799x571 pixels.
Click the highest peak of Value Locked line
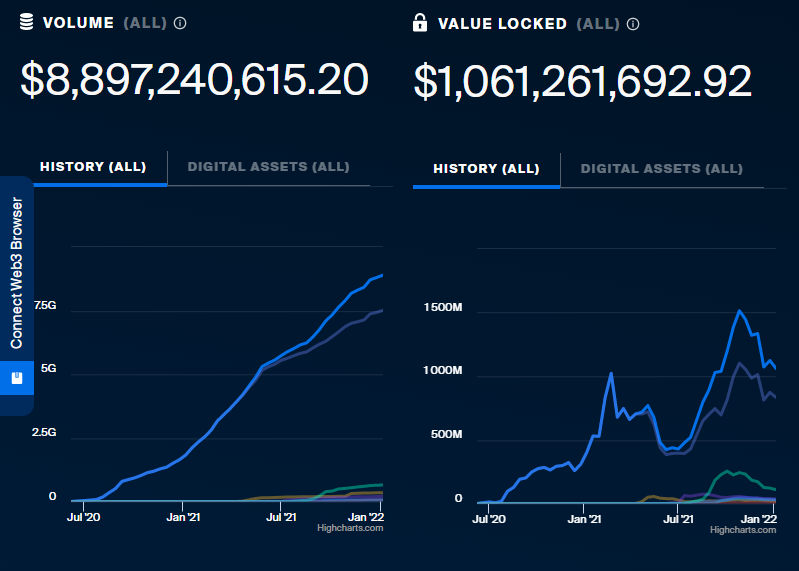coord(739,311)
